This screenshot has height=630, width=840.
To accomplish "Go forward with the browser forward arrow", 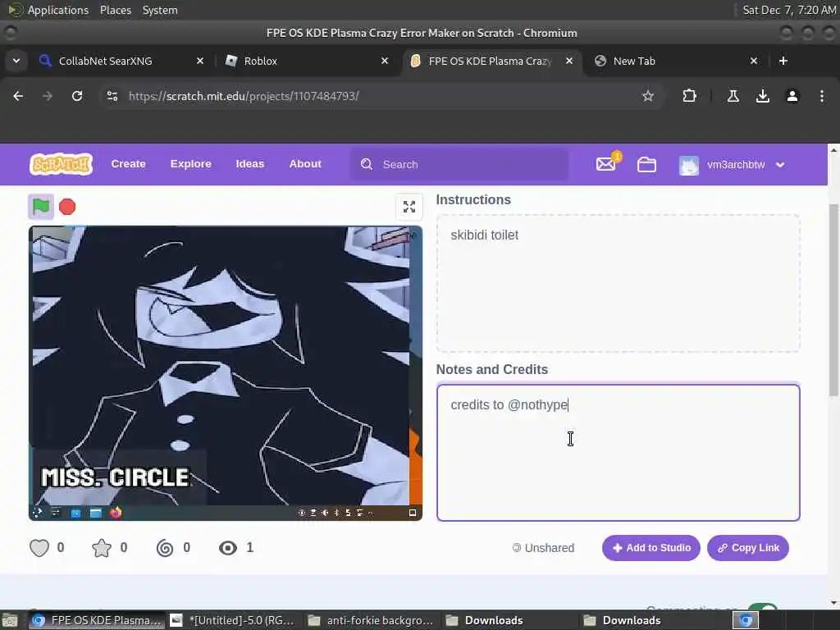I will pos(48,97).
